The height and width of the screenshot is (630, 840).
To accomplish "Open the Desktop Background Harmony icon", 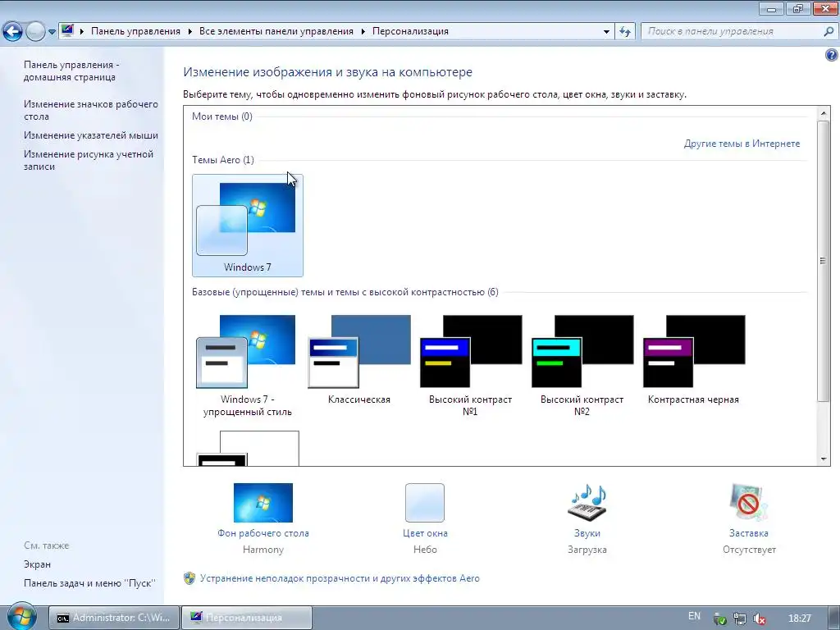I will tap(263, 503).
